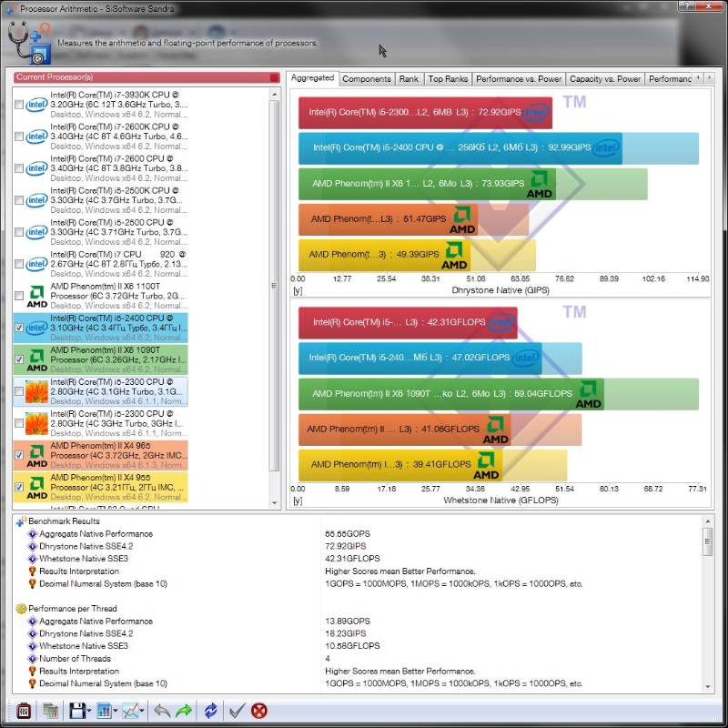Switch to the Aggregated tab
728x728 pixels.
pyautogui.click(x=312, y=78)
